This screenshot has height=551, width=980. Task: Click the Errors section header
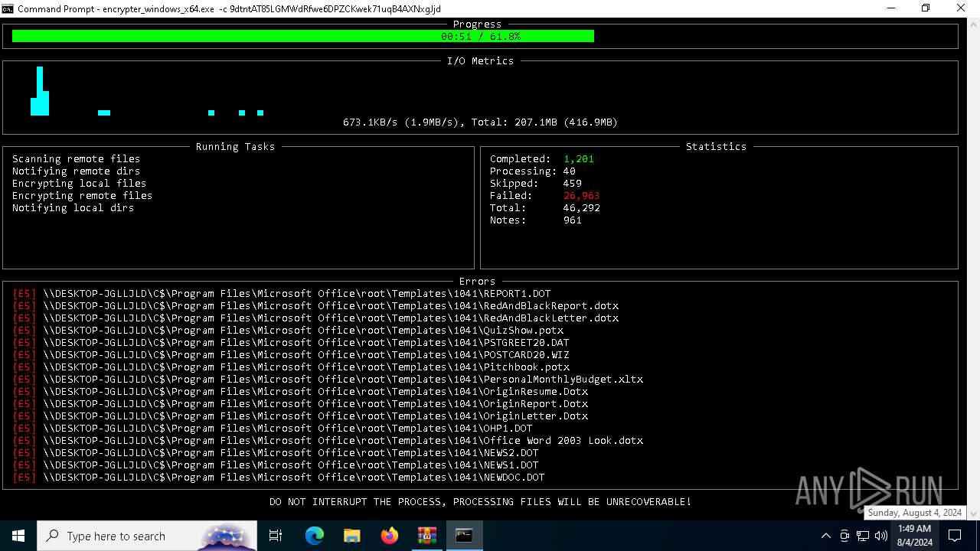[x=478, y=282]
